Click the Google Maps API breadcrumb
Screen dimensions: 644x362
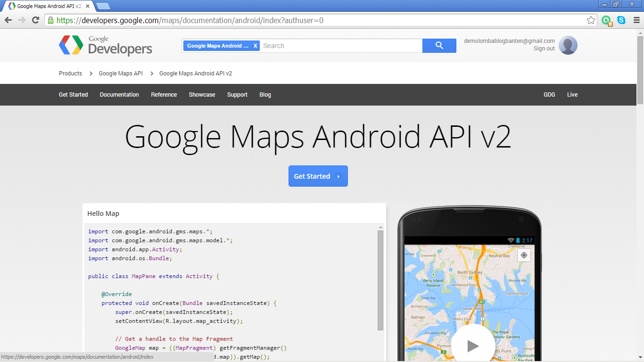click(x=121, y=74)
